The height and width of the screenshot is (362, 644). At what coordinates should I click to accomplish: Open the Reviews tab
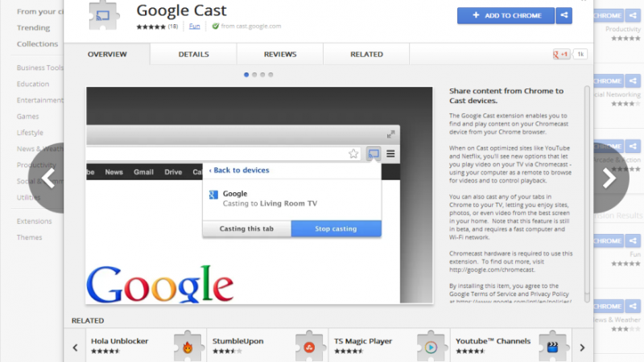[x=280, y=54]
